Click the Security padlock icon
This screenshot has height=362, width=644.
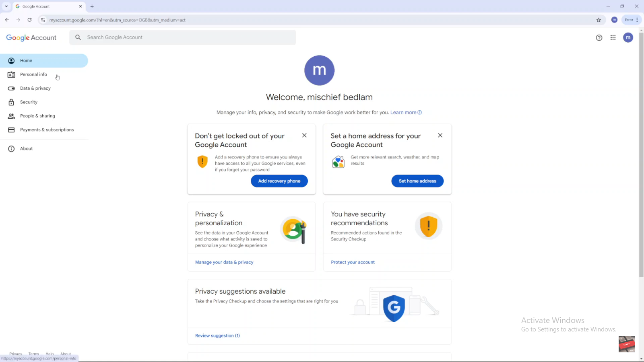[11, 102]
